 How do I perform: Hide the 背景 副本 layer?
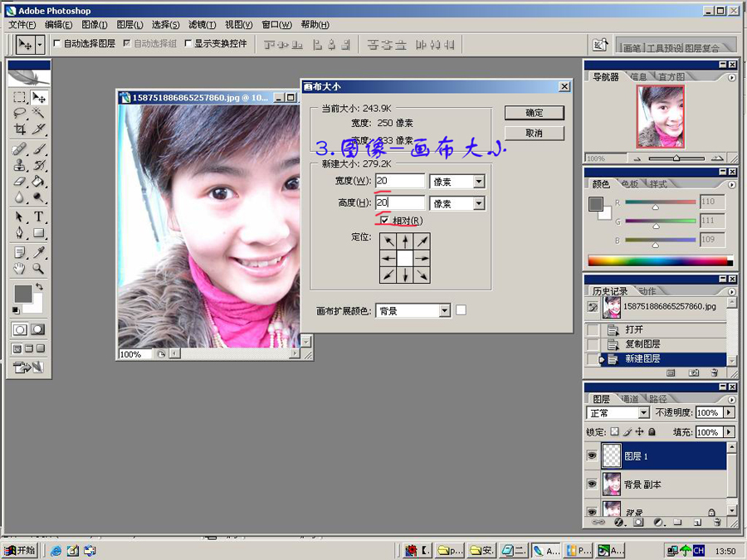pyautogui.click(x=591, y=484)
